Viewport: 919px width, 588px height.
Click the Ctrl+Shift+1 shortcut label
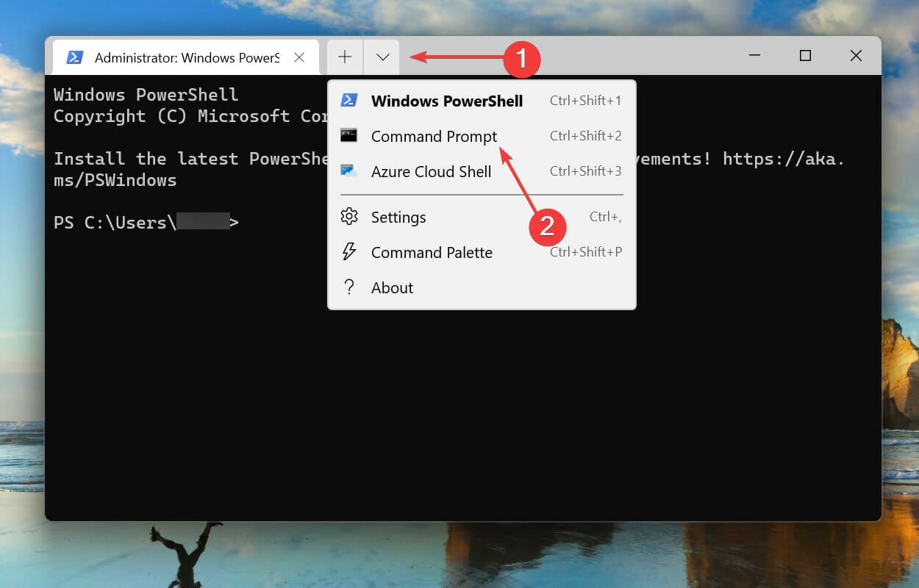pyautogui.click(x=585, y=101)
